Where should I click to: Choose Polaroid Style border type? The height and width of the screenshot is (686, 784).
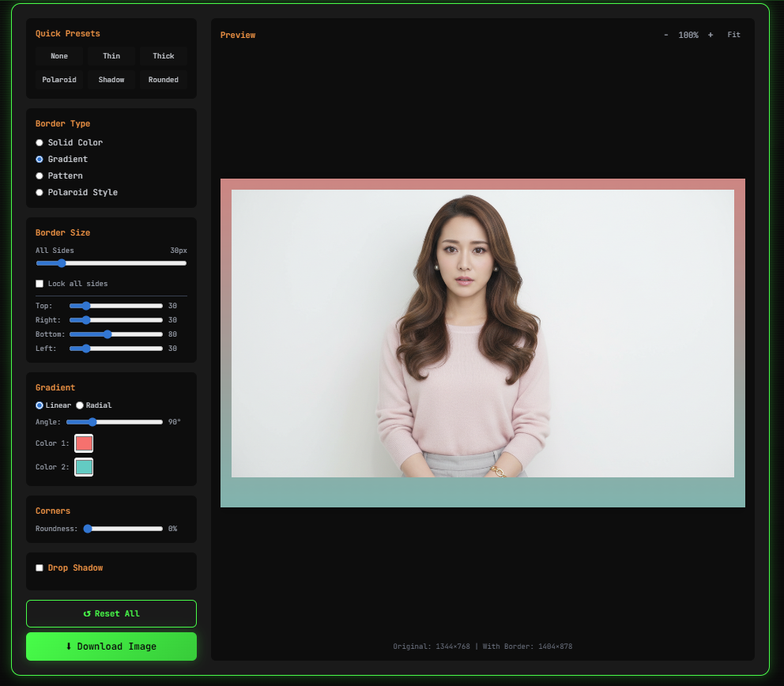tap(39, 192)
